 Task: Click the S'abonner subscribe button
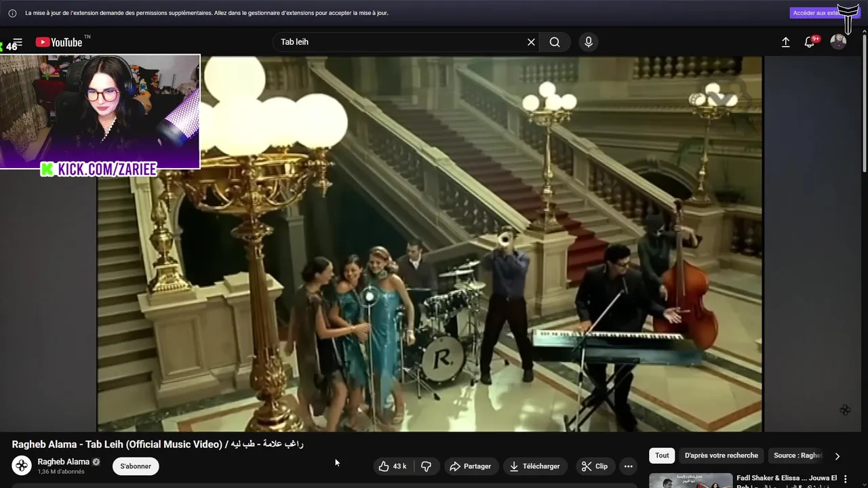(x=136, y=466)
